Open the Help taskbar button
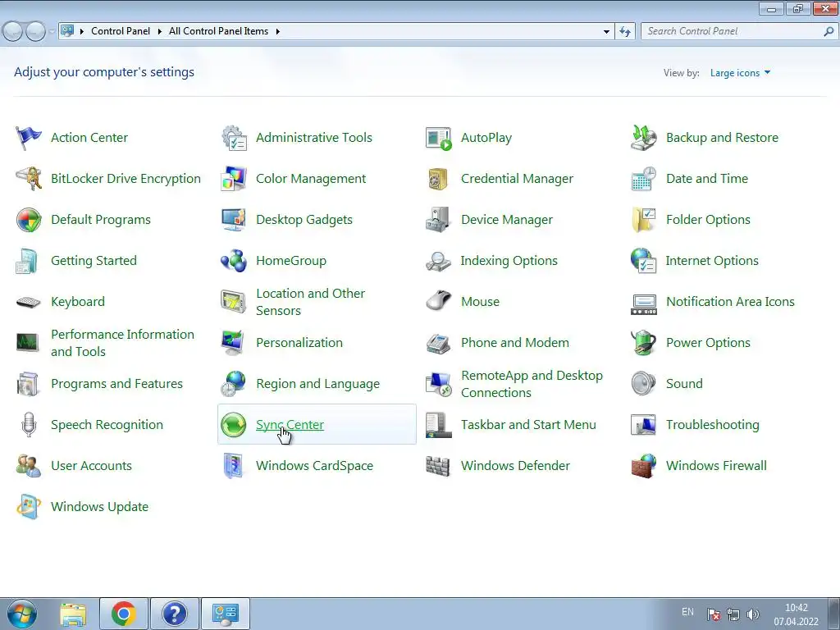The height and width of the screenshot is (630, 840). tap(175, 614)
